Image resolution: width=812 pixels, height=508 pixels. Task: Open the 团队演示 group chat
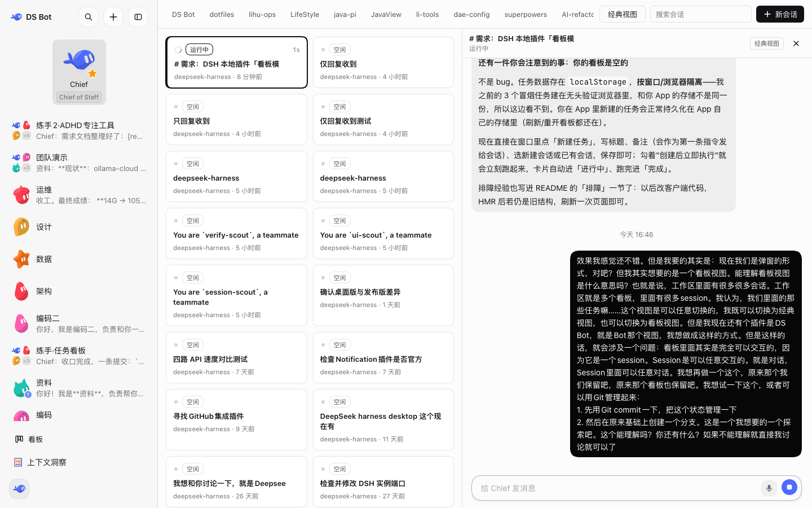(x=79, y=163)
